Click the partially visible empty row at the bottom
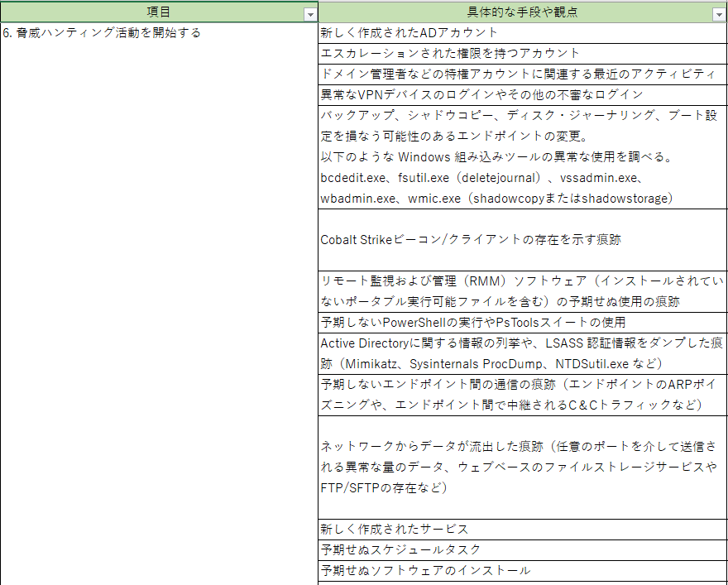Image resolution: width=728 pixels, height=585 pixels. tap(513, 583)
